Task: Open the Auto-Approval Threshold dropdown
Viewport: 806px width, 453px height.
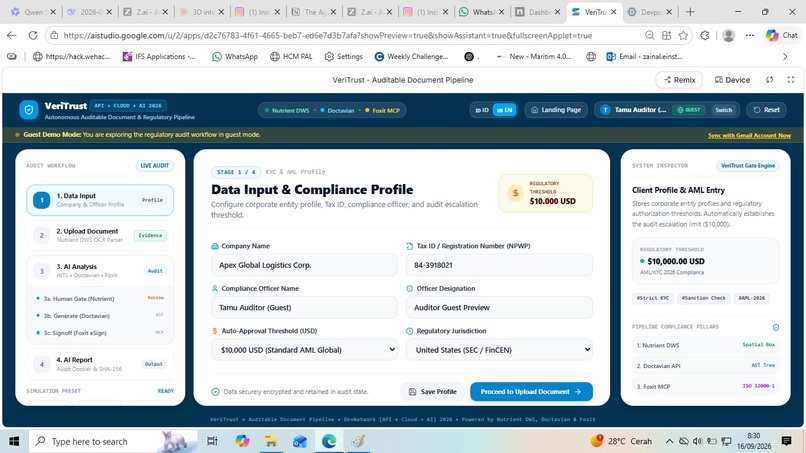Action: click(x=304, y=350)
